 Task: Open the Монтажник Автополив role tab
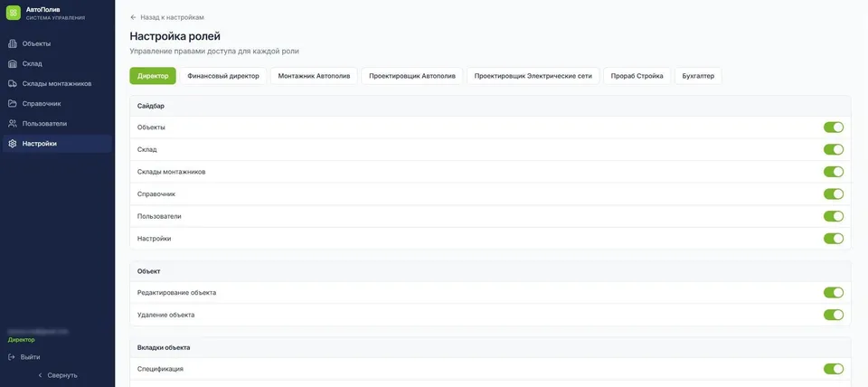tap(314, 76)
